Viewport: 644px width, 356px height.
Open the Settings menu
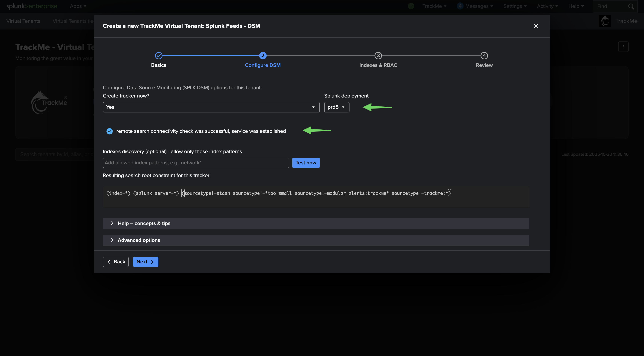click(x=515, y=6)
